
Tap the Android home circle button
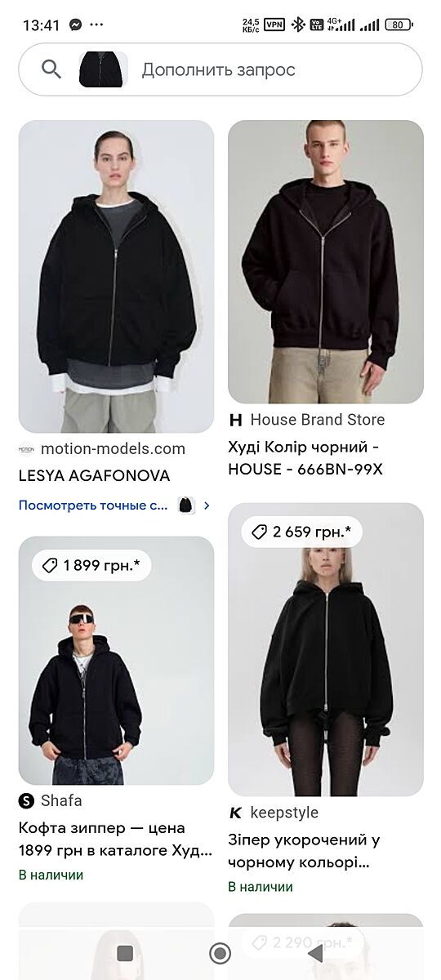[220, 953]
